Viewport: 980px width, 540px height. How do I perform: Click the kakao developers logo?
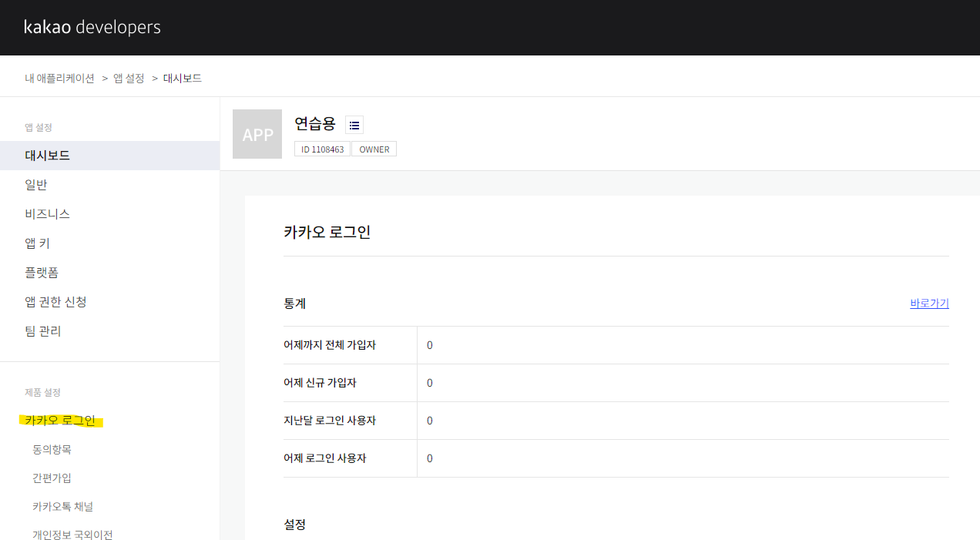[x=92, y=28]
